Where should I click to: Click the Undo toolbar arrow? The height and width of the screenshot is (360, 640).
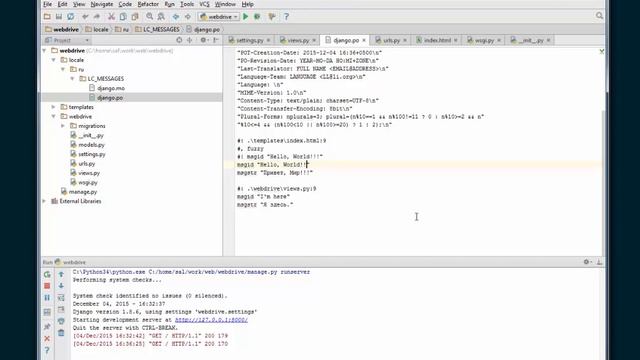point(85,17)
